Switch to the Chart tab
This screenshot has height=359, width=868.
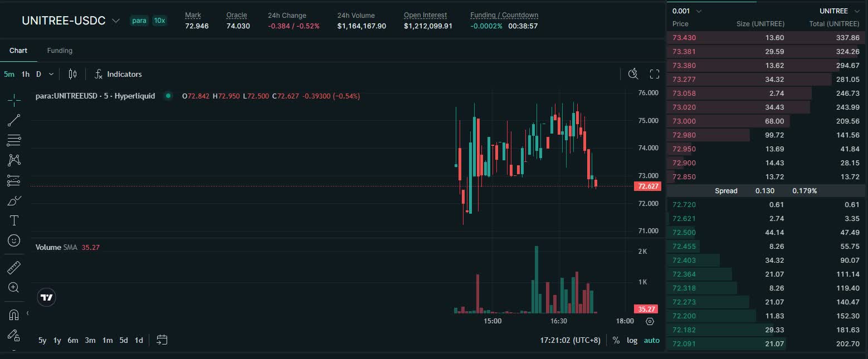pos(18,51)
